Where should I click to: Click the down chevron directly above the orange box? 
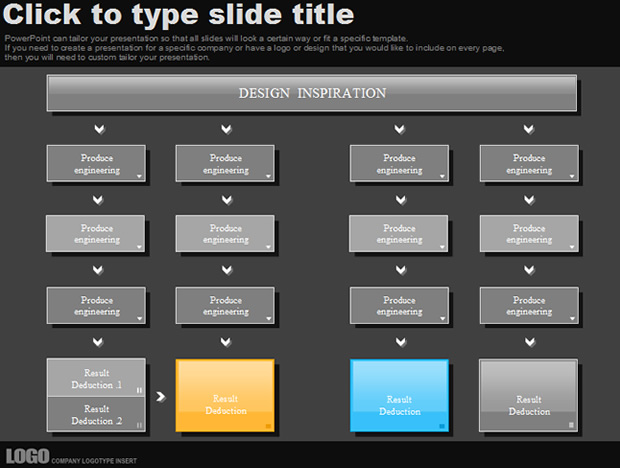click(226, 341)
